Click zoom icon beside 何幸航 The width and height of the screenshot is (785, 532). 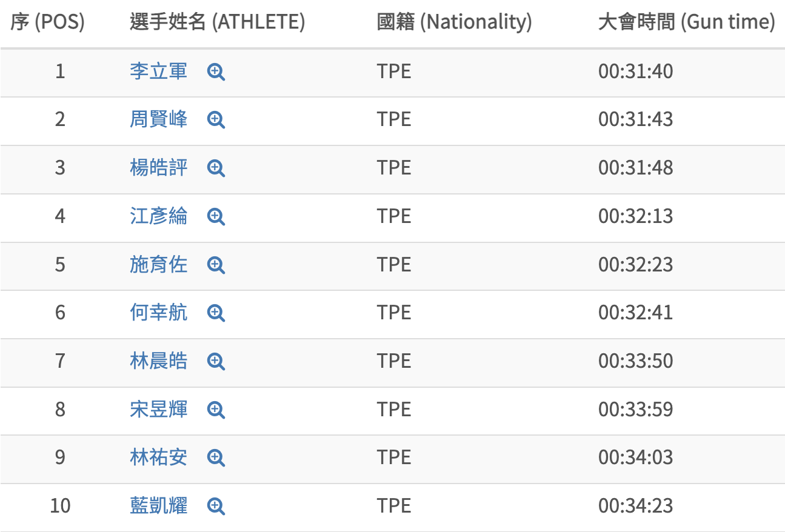[x=216, y=313]
